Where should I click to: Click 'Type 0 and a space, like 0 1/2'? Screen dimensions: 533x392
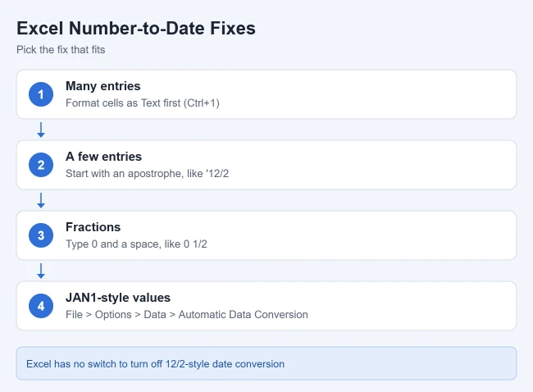click(136, 244)
